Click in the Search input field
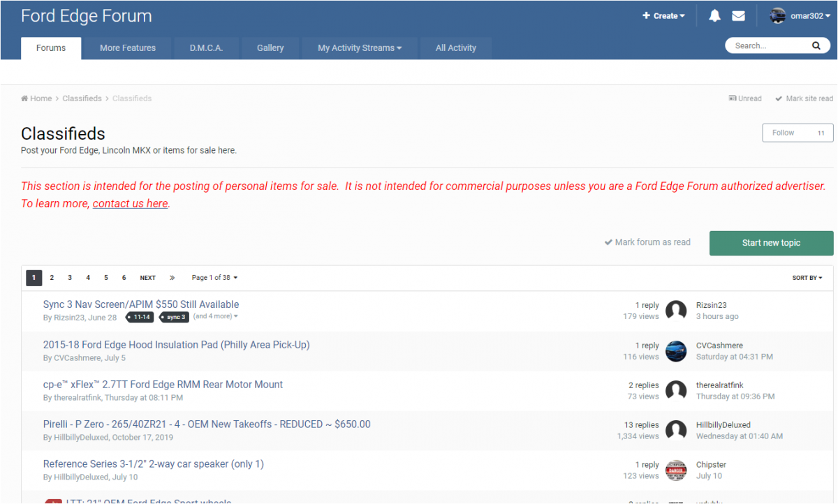838x504 pixels. tap(768, 45)
